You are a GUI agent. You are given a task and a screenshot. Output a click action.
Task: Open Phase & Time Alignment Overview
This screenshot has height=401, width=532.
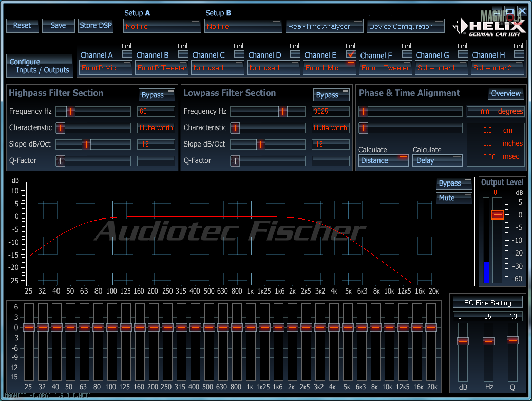(x=506, y=94)
